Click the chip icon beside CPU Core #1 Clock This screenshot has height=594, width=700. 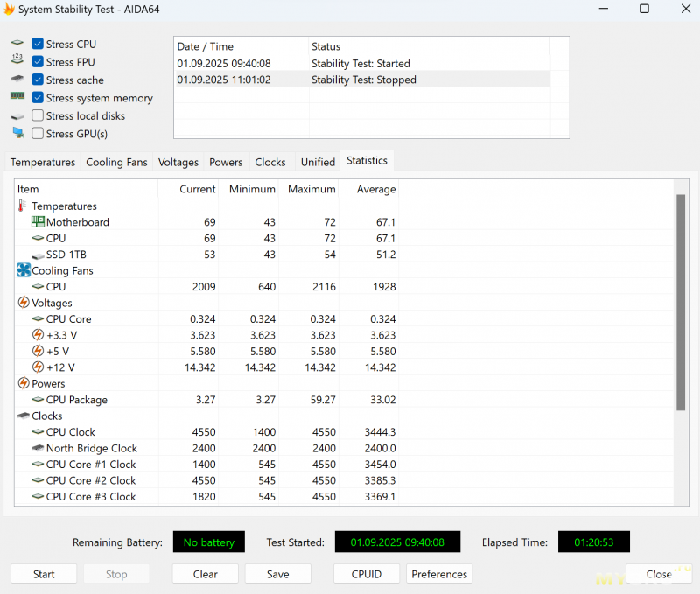pyautogui.click(x=38, y=465)
